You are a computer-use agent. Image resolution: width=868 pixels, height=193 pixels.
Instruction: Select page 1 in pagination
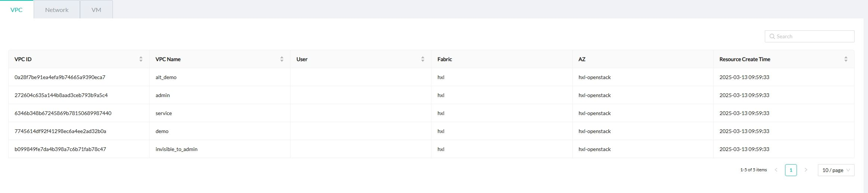point(791,170)
